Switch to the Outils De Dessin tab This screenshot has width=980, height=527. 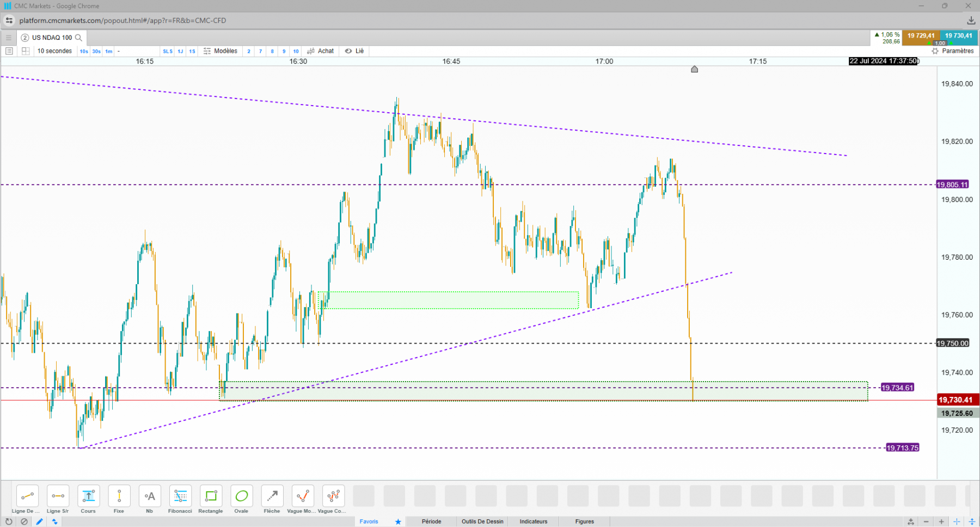click(x=483, y=522)
